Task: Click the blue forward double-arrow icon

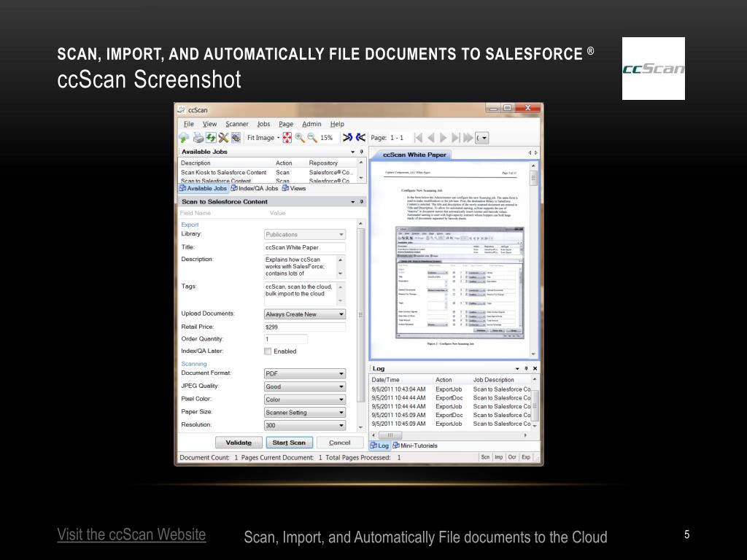Action: tap(348, 138)
